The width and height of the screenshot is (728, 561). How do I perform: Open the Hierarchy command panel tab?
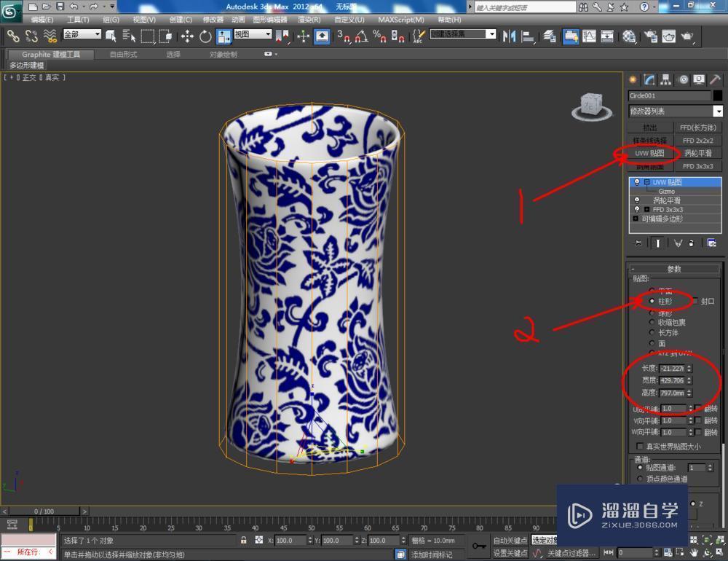(x=666, y=80)
